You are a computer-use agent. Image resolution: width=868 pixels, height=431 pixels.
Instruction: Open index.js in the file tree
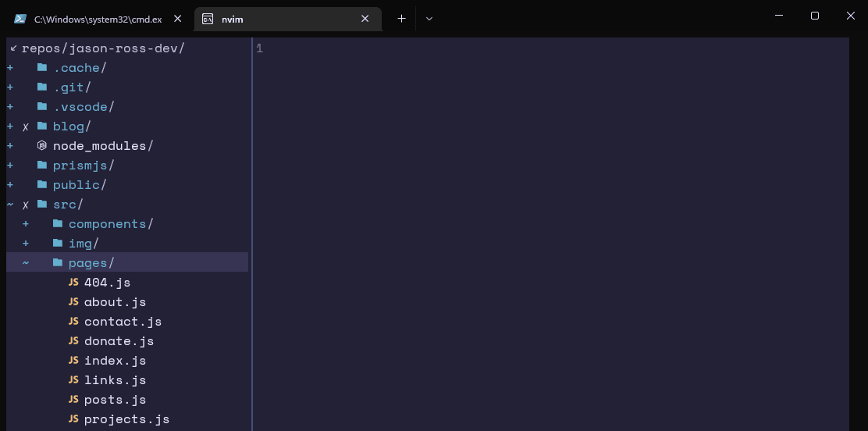click(116, 361)
